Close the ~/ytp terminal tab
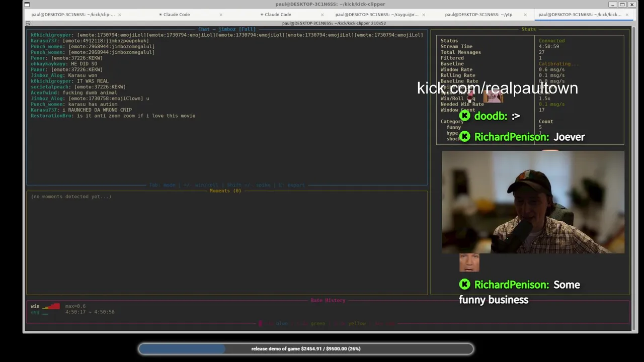The height and width of the screenshot is (362, 644). click(x=525, y=15)
